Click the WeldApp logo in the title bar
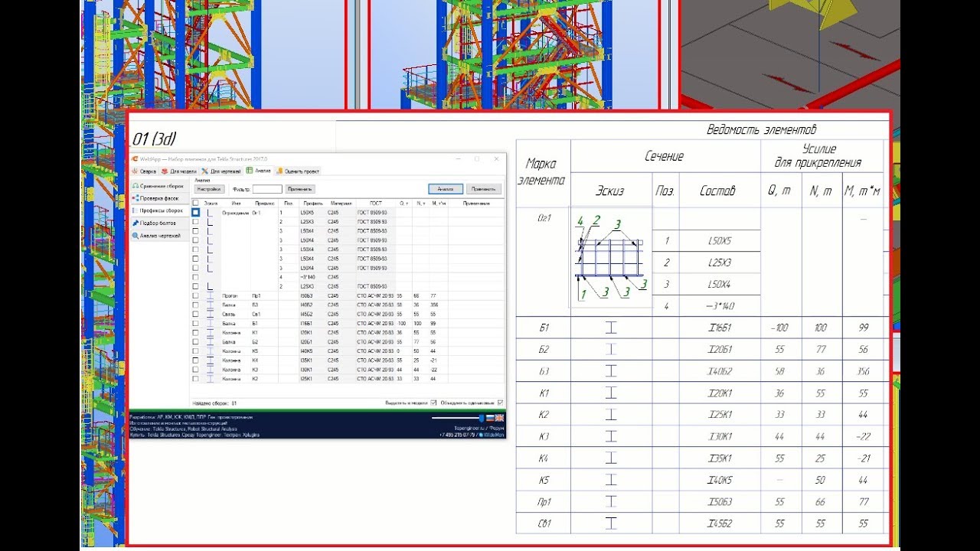The width and height of the screenshot is (980, 551). [x=135, y=158]
